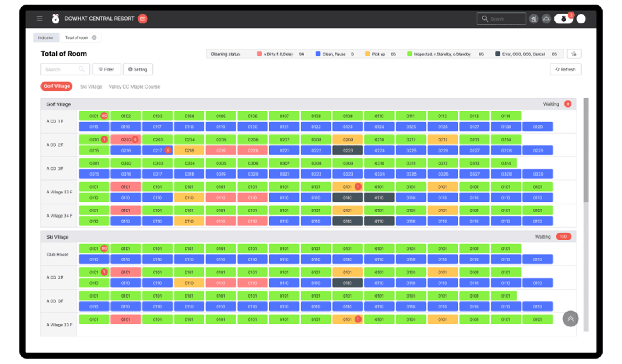Click the blue Clean, Pause legend swatch
Image resolution: width=622 pixels, height=364 pixels.
(x=318, y=54)
